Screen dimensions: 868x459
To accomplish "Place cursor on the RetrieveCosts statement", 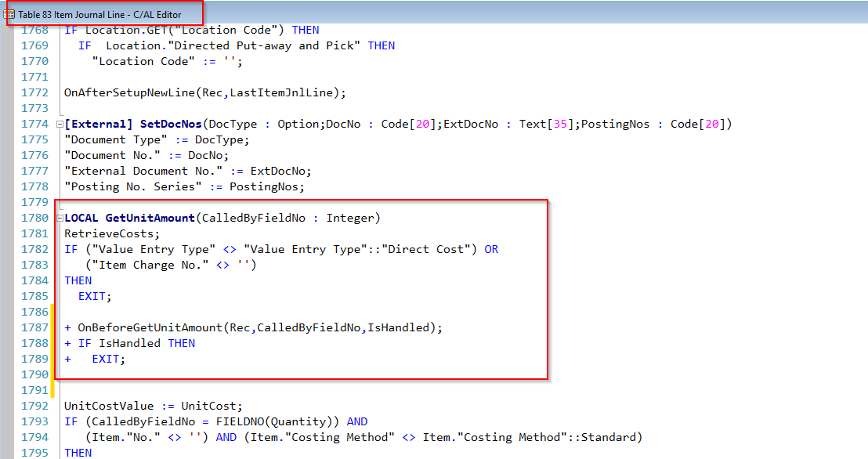I will point(111,233).
